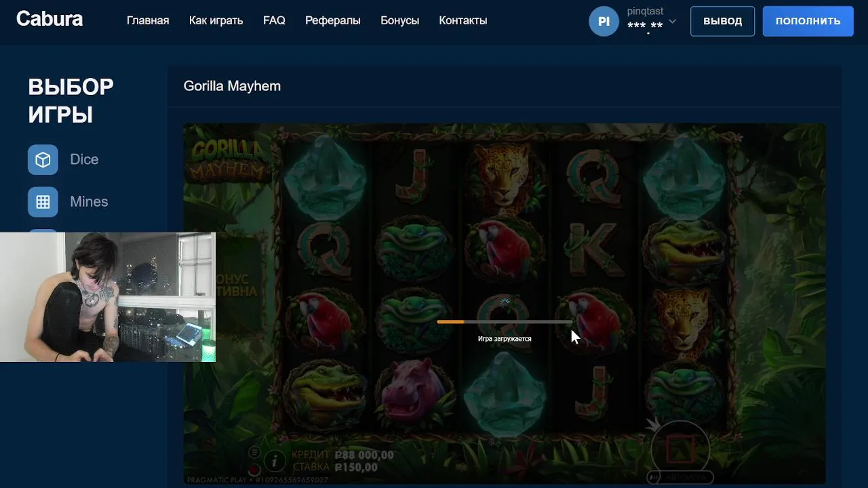Click the PI user avatar

[x=604, y=21]
